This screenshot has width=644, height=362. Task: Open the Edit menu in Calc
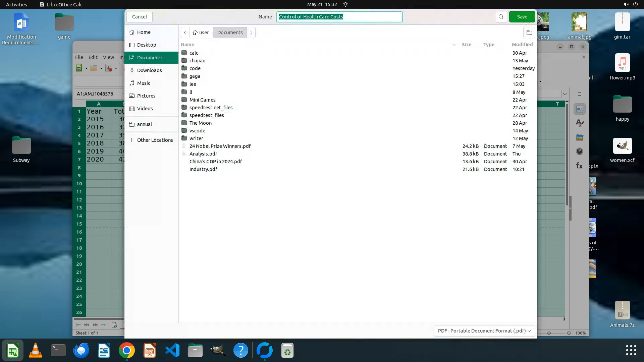(x=93, y=57)
